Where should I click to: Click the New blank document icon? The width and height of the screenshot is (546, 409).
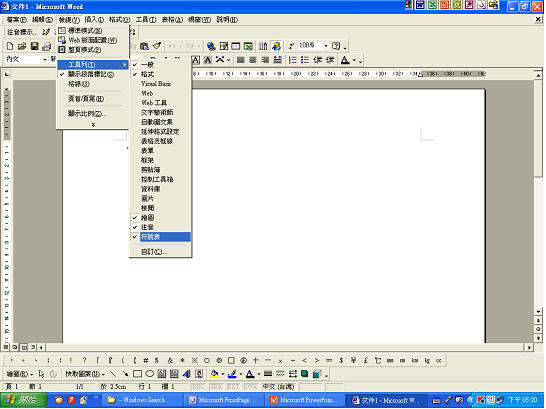[x=10, y=46]
